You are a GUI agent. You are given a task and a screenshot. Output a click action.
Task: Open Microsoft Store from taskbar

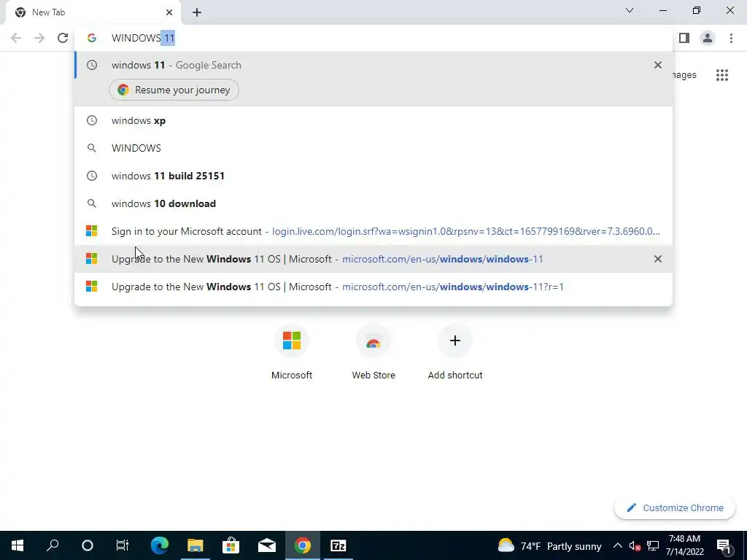pyautogui.click(x=231, y=545)
